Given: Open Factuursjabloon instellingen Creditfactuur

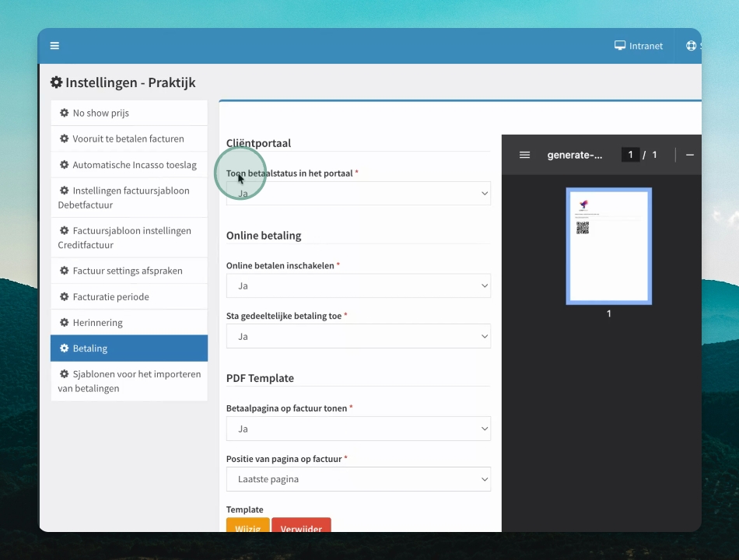Looking at the screenshot, I should click(x=129, y=237).
